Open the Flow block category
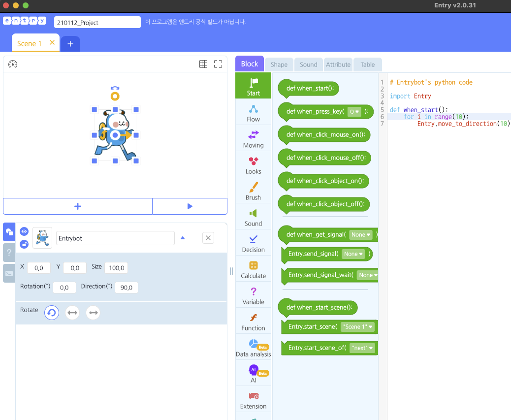Image resolution: width=511 pixels, height=420 pixels. [253, 112]
